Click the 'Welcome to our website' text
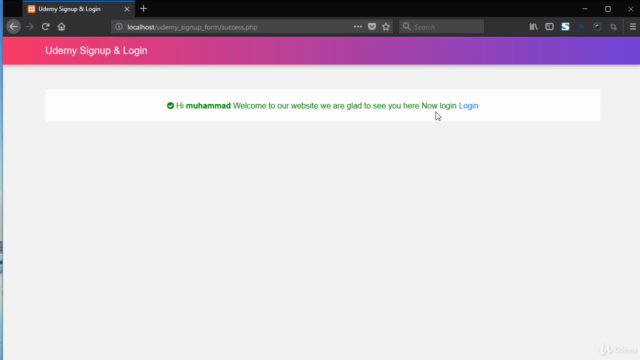This screenshot has height=360, width=640. pyautogui.click(x=276, y=106)
